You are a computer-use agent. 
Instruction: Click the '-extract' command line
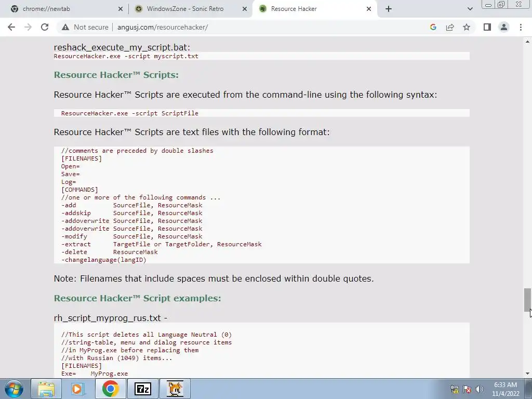click(162, 244)
